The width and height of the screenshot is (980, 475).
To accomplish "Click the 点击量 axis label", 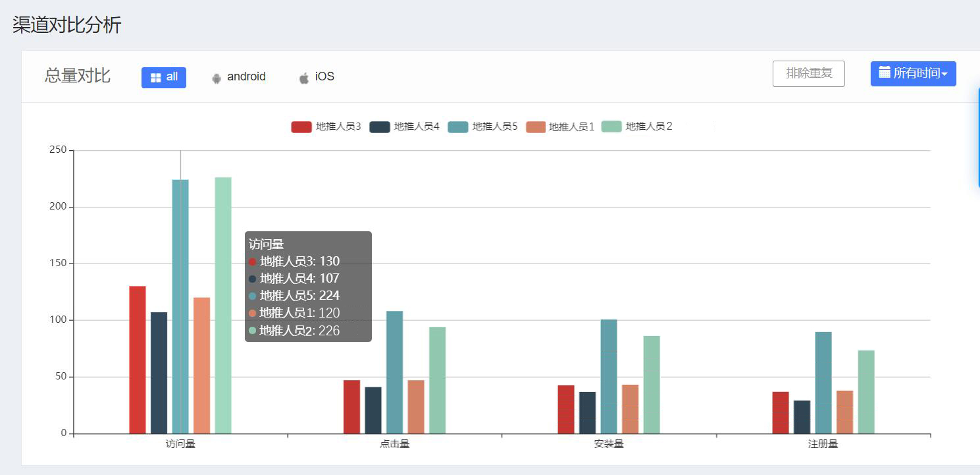I will pyautogui.click(x=394, y=444).
